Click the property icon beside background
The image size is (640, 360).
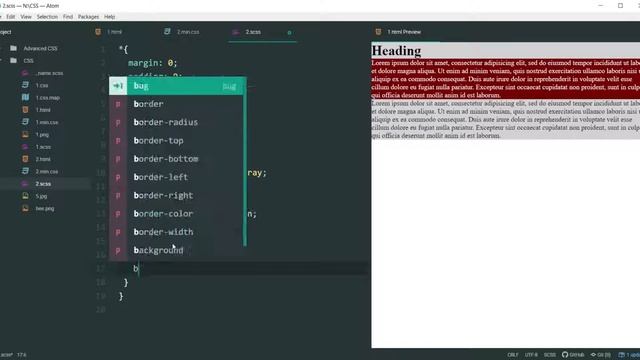click(118, 251)
